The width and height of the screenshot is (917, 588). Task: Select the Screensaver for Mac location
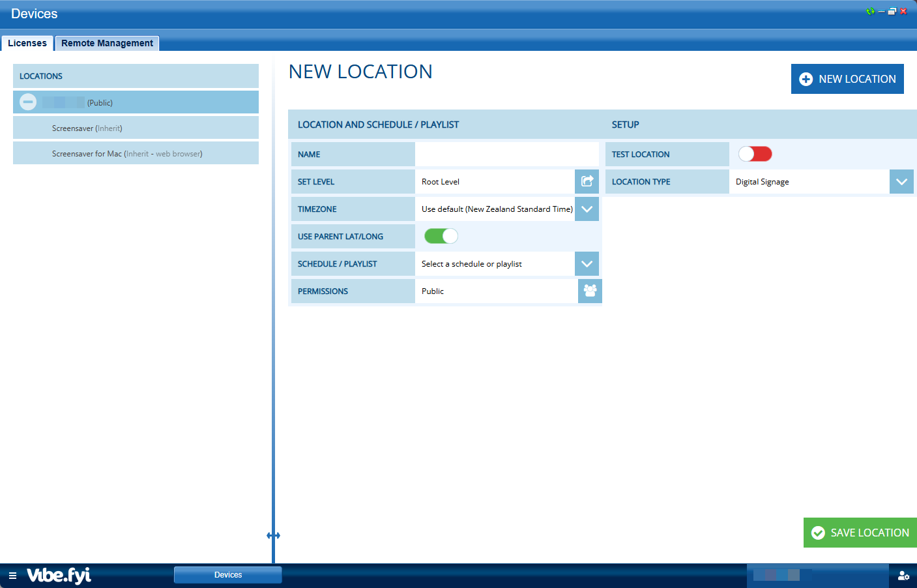click(x=127, y=154)
